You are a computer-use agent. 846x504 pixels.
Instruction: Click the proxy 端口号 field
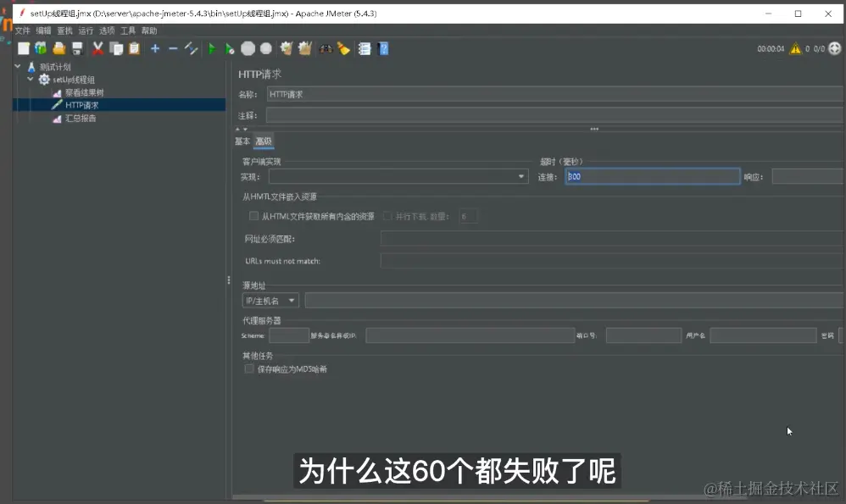[x=643, y=335]
